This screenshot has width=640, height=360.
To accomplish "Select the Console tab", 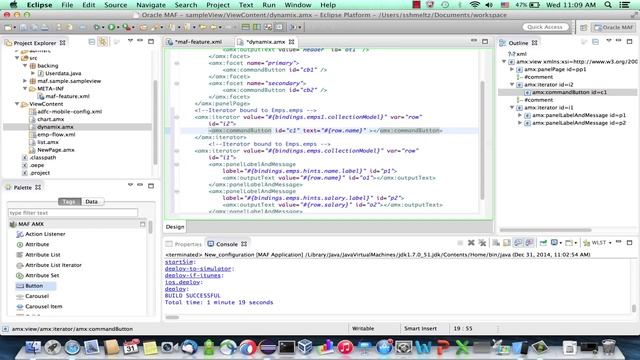I will 227,244.
